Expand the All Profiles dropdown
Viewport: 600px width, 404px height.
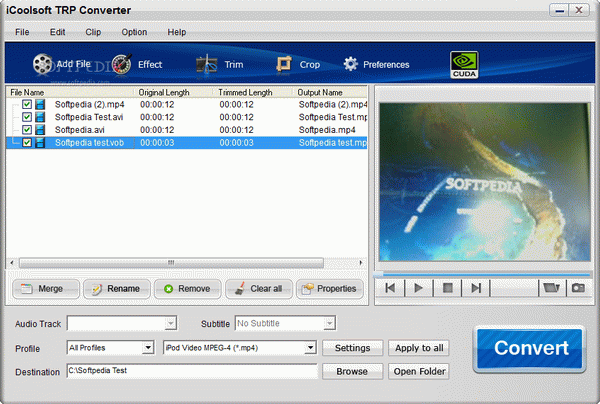(x=148, y=348)
